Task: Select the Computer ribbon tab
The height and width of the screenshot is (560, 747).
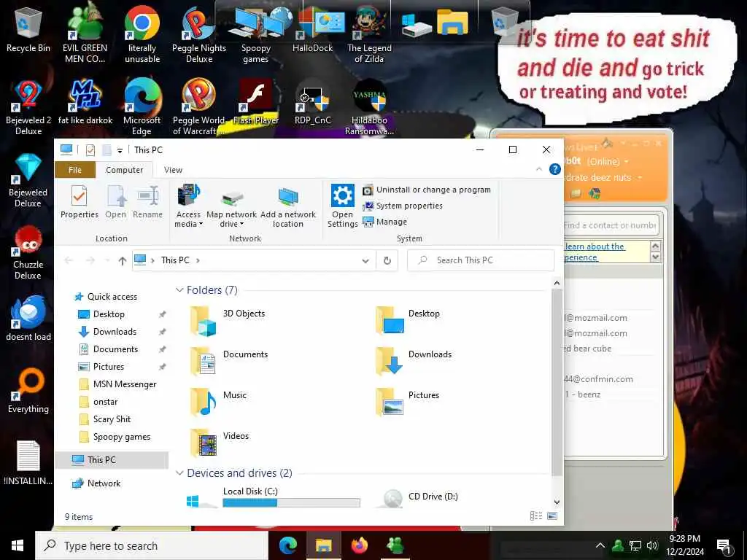Action: pyautogui.click(x=124, y=170)
